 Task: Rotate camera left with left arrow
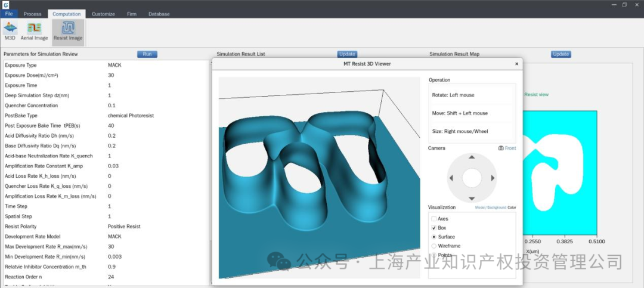point(451,178)
